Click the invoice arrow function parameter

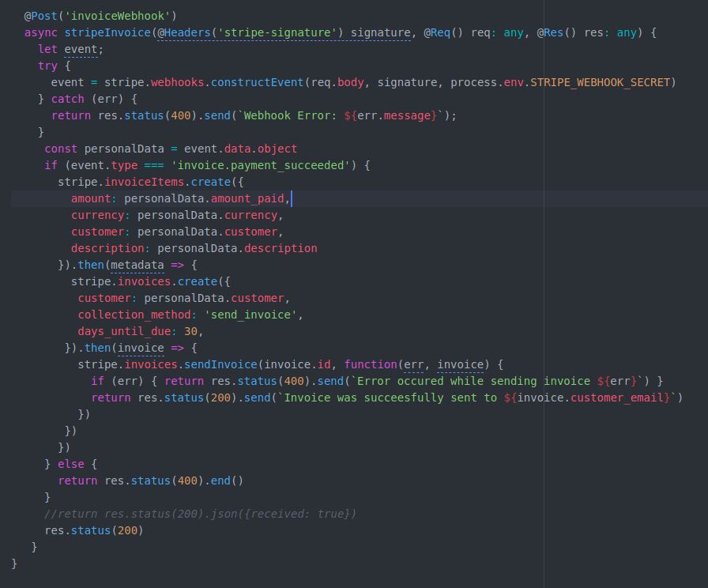pyautogui.click(x=141, y=349)
